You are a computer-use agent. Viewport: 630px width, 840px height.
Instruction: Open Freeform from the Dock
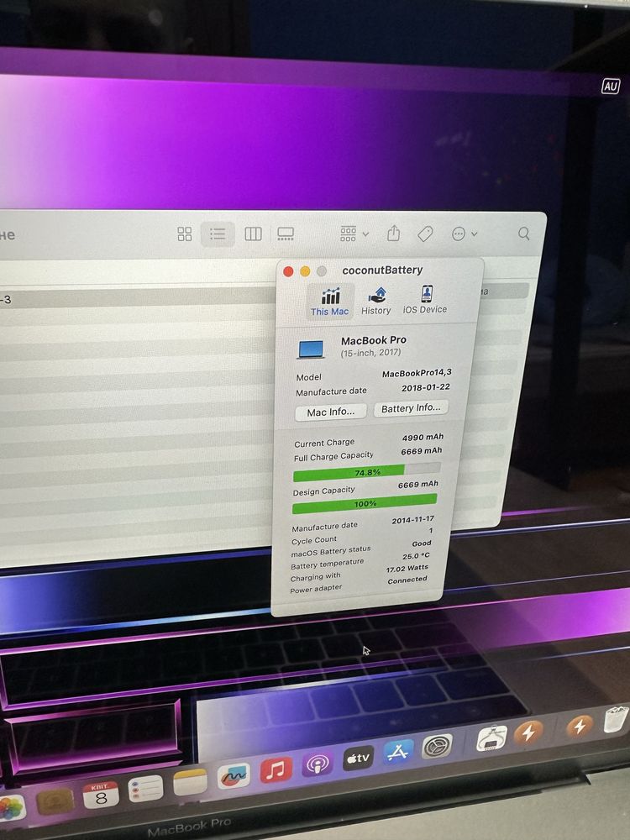click(234, 775)
